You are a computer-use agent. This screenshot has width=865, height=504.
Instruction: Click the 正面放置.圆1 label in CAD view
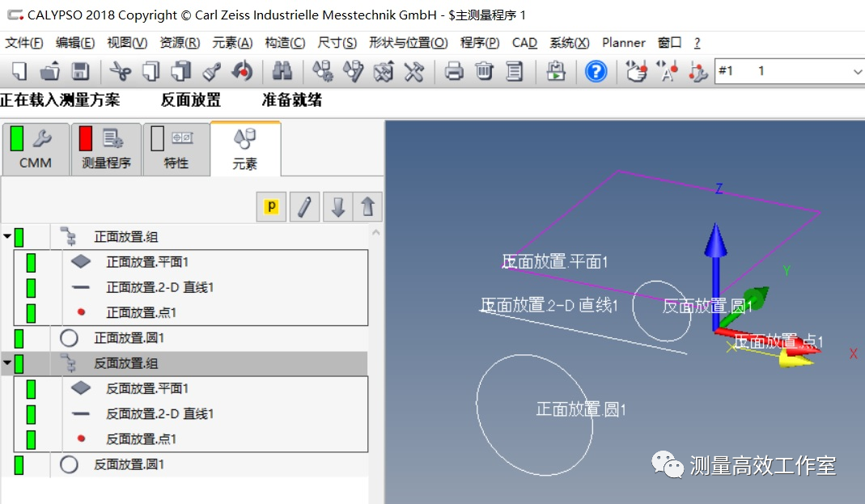tap(581, 409)
